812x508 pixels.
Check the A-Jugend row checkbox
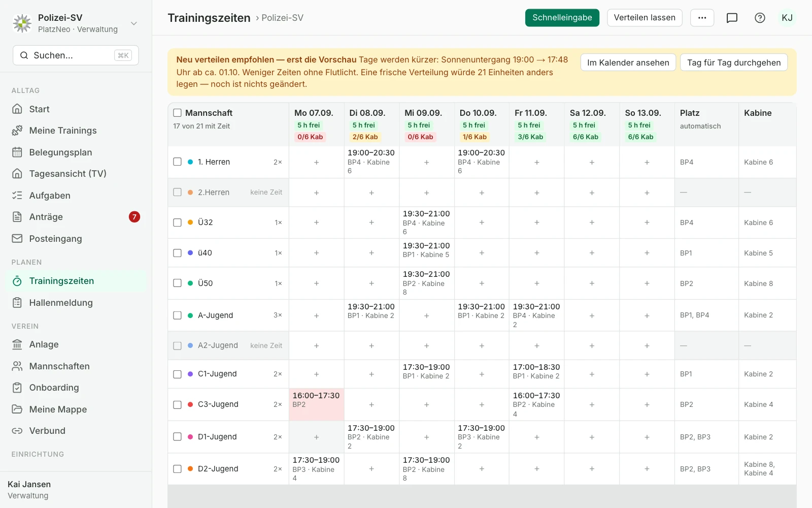177,315
